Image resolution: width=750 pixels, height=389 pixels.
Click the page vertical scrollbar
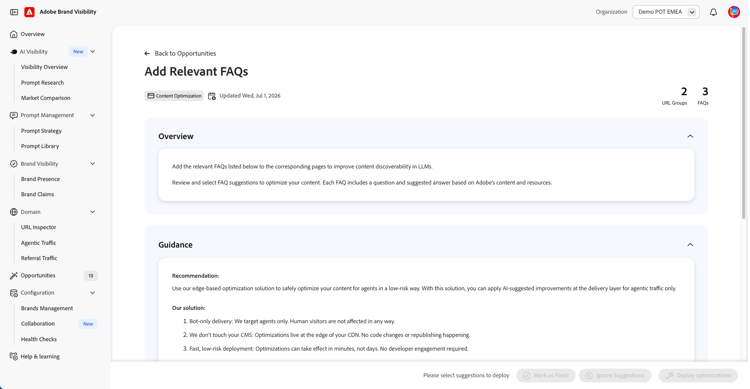[x=743, y=123]
